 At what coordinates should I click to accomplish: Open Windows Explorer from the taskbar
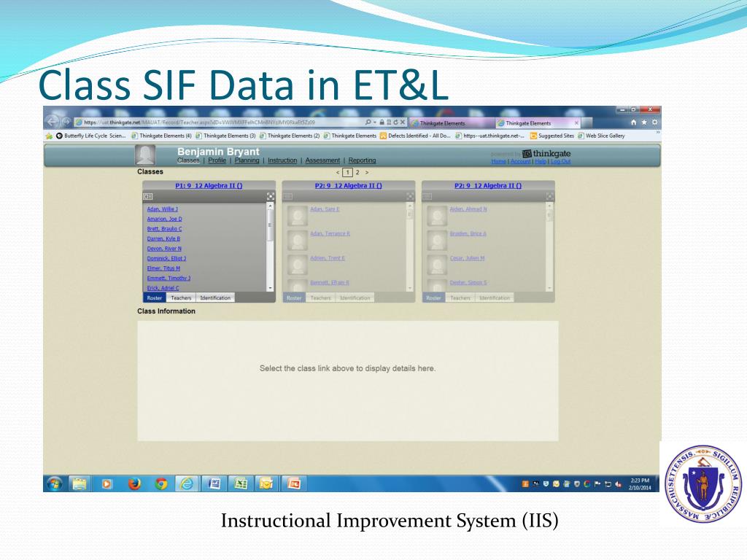click(80, 484)
